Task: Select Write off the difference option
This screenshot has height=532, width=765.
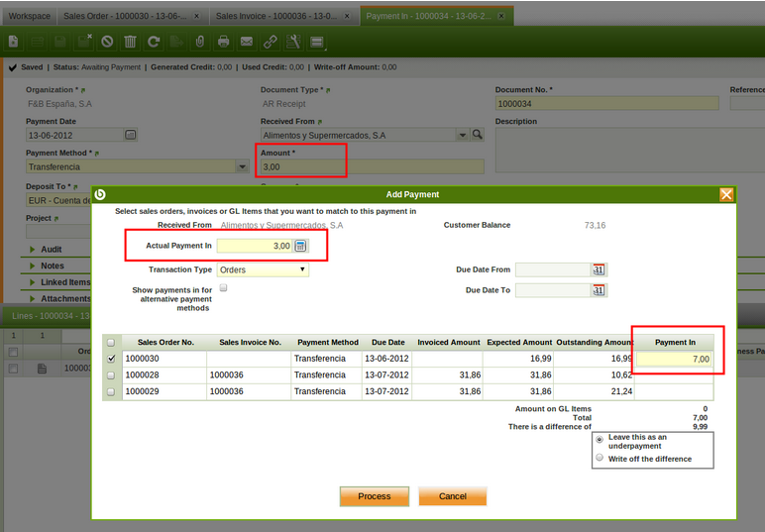Action: 600,458
